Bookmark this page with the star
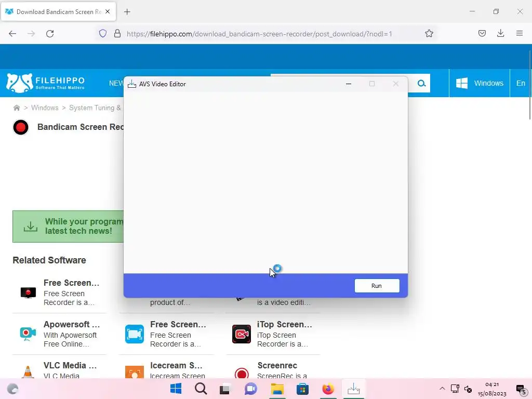 [429, 33]
